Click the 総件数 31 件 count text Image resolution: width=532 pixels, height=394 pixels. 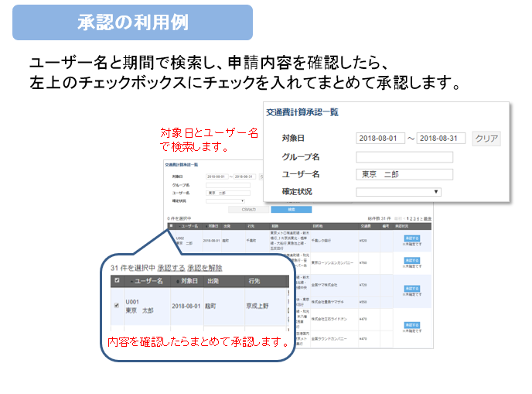point(379,218)
